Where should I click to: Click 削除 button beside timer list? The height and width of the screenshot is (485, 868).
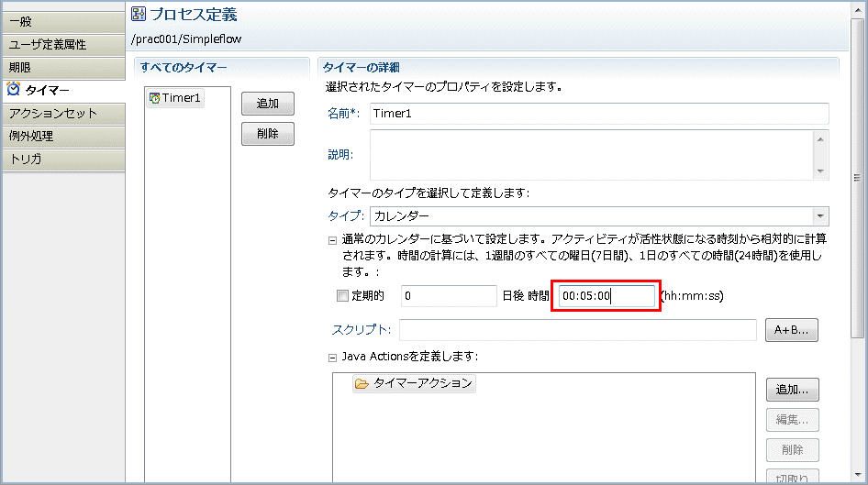267,134
